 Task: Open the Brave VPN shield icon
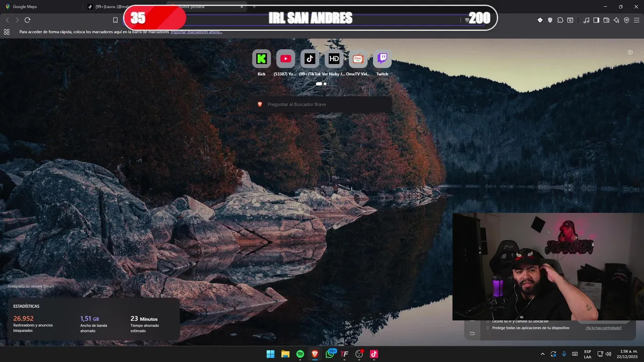[626, 20]
